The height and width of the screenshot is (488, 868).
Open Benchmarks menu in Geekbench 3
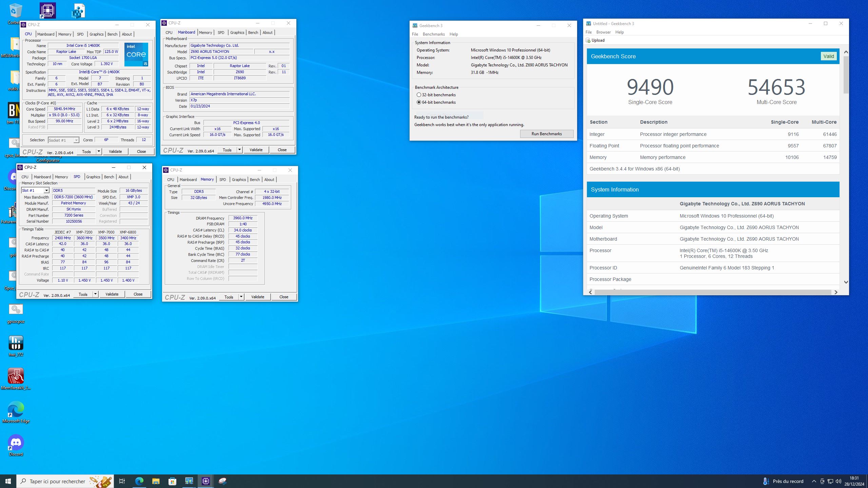(434, 34)
